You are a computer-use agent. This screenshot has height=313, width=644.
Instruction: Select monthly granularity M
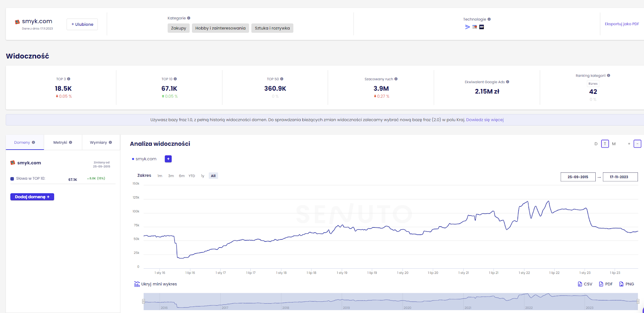614,144
